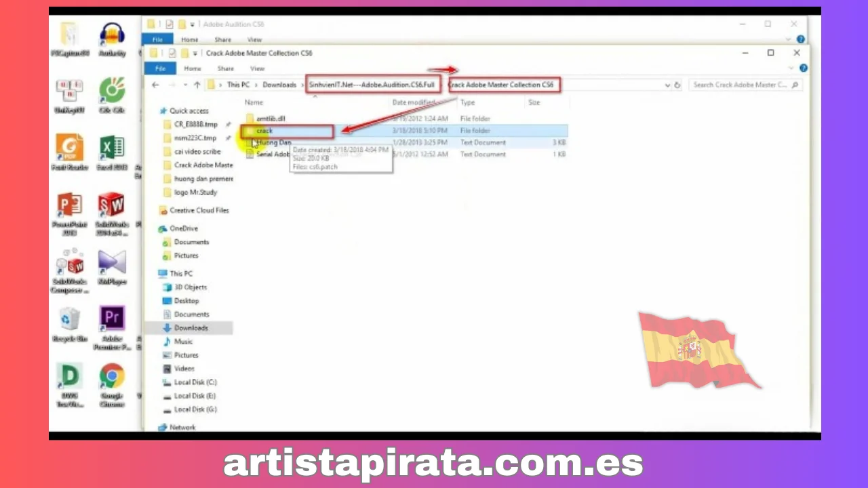Open the Home ribbon tab in front window

pyautogui.click(x=193, y=68)
